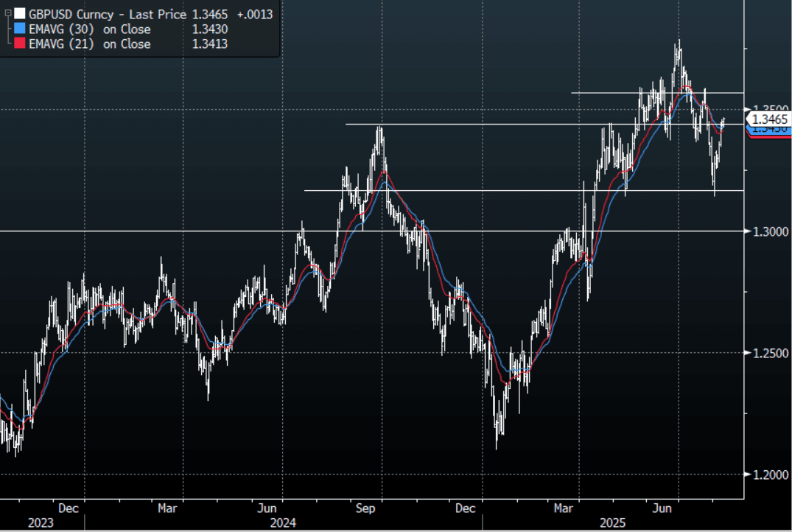This screenshot has height=532, width=792.
Task: Click the 1.3000 price axis label
Action: click(771, 231)
